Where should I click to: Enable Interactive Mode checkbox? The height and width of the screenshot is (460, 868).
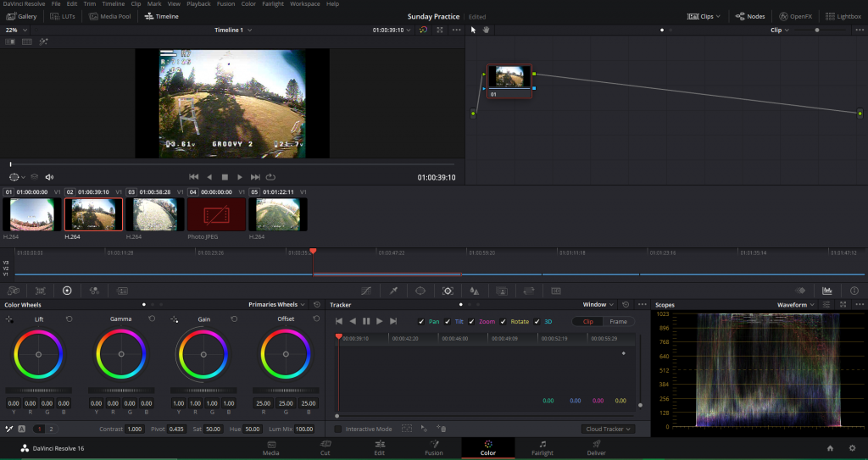338,429
